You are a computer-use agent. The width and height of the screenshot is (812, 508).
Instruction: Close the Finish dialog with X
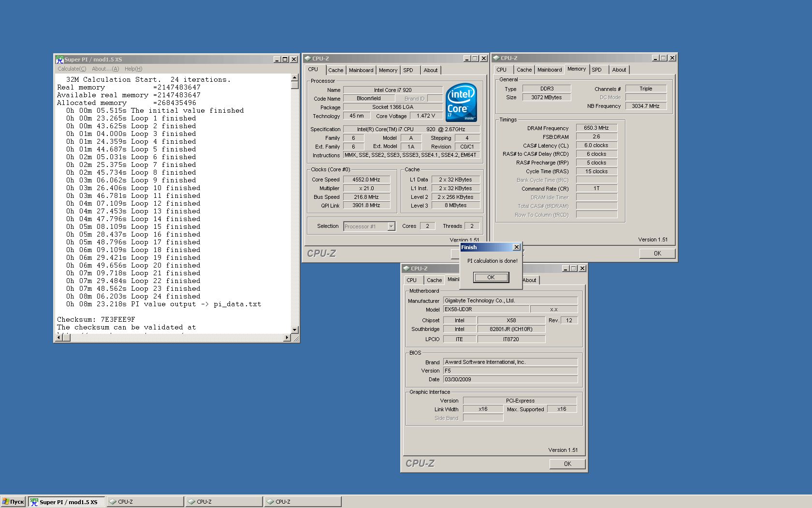[517, 247]
